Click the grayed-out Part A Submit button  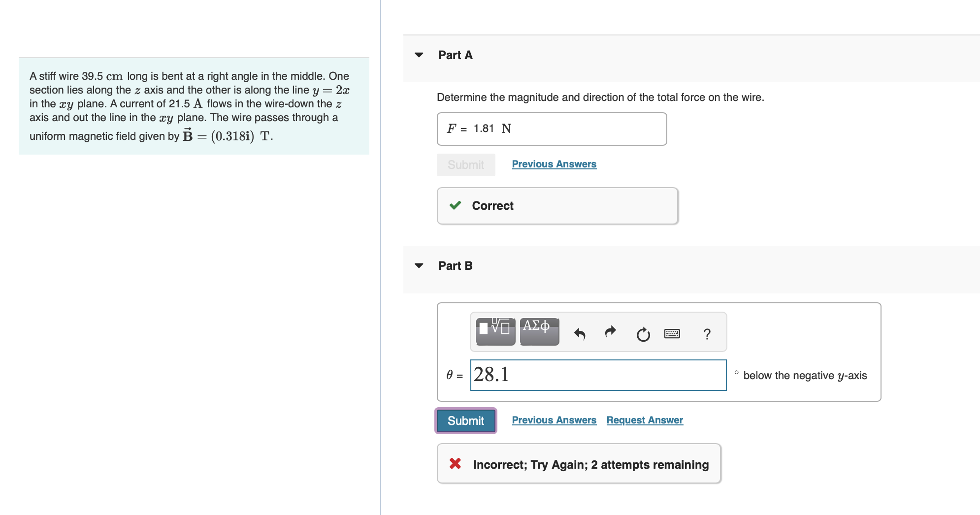pyautogui.click(x=465, y=165)
